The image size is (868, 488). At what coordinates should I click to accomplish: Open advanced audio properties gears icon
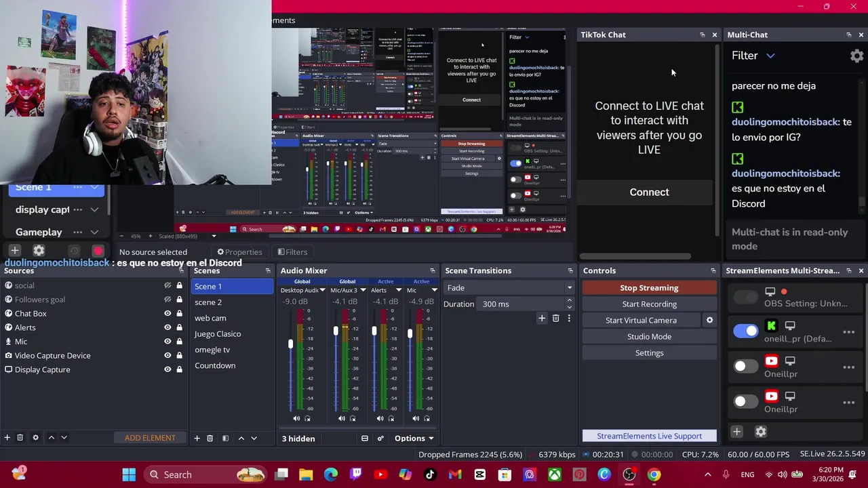click(x=380, y=439)
